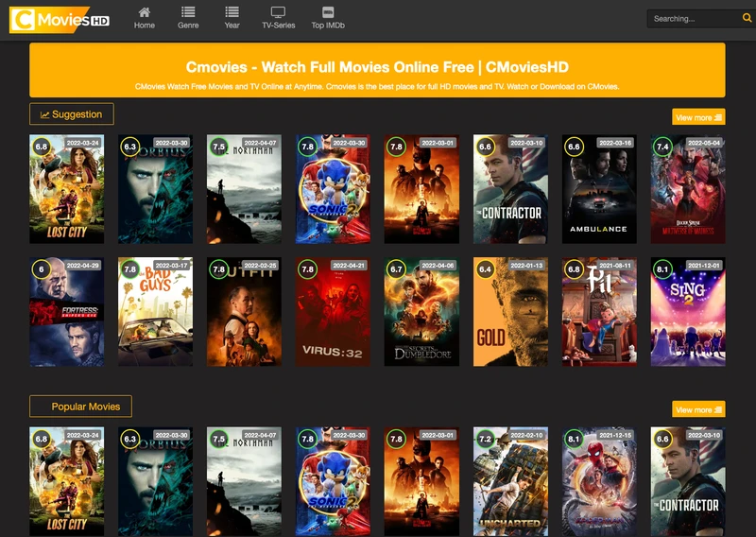This screenshot has height=537, width=756.
Task: Click the TV-Series monitor icon
Action: (278, 12)
